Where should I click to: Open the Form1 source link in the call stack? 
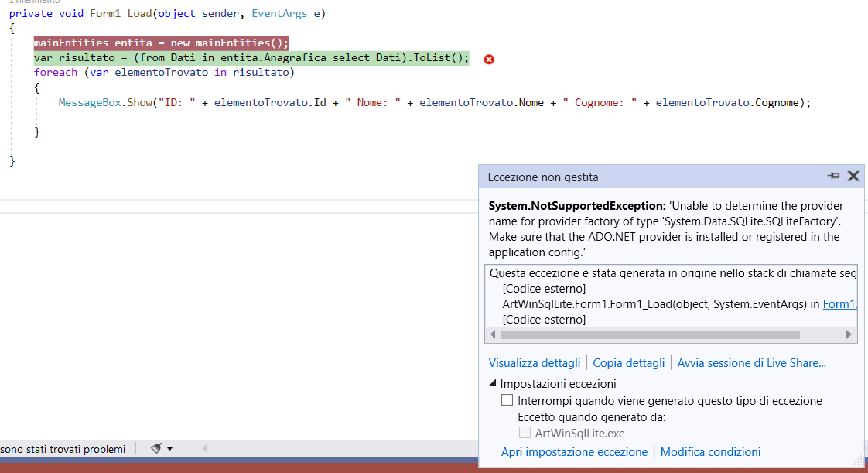pyautogui.click(x=840, y=304)
